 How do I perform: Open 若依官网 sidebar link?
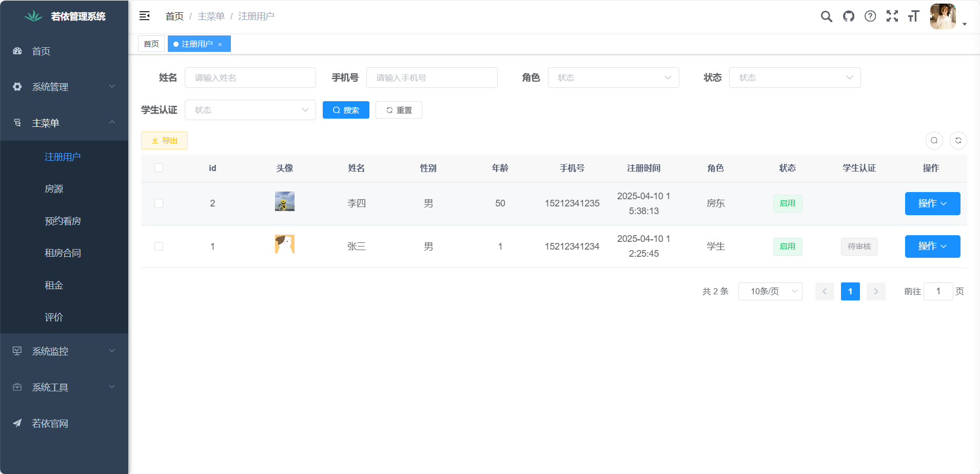click(x=64, y=423)
